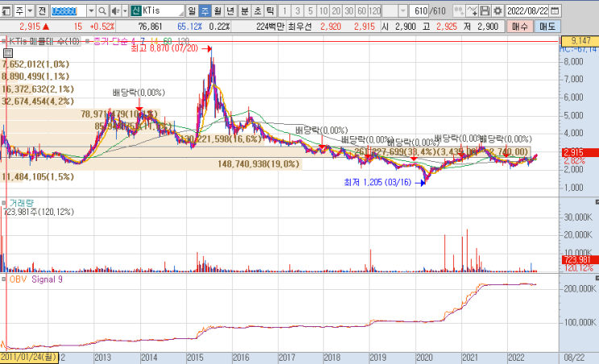Select 일 daily period
Screen dimensions: 599x364
coord(192,10)
